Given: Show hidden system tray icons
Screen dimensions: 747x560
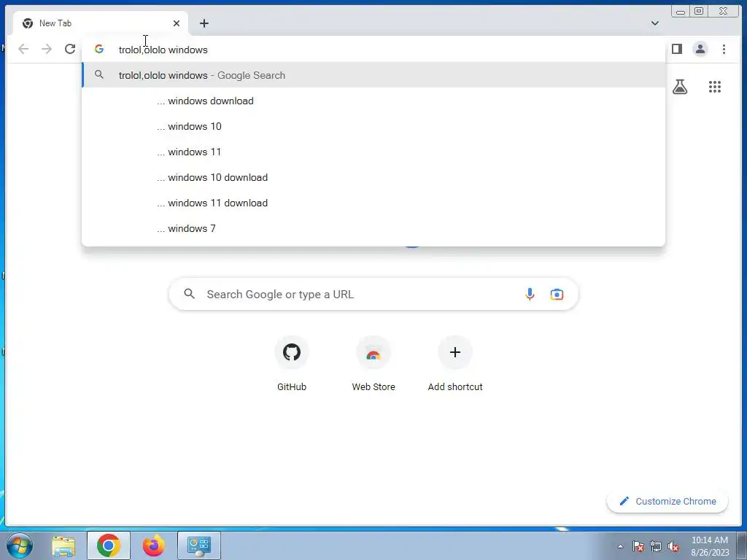Looking at the screenshot, I should 620,546.
